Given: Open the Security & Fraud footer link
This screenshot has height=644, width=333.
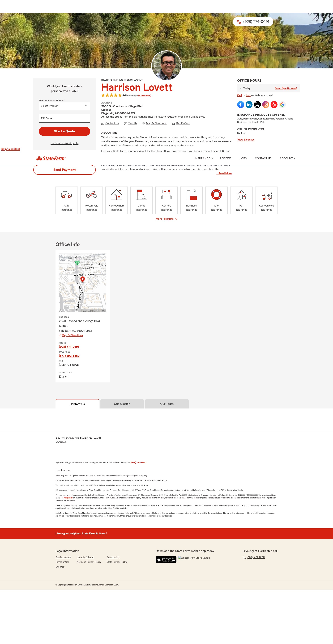Looking at the screenshot, I should click(85, 557).
